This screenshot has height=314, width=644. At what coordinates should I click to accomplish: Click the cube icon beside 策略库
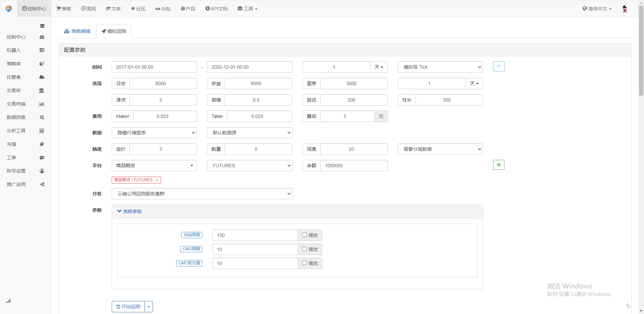[x=42, y=64]
